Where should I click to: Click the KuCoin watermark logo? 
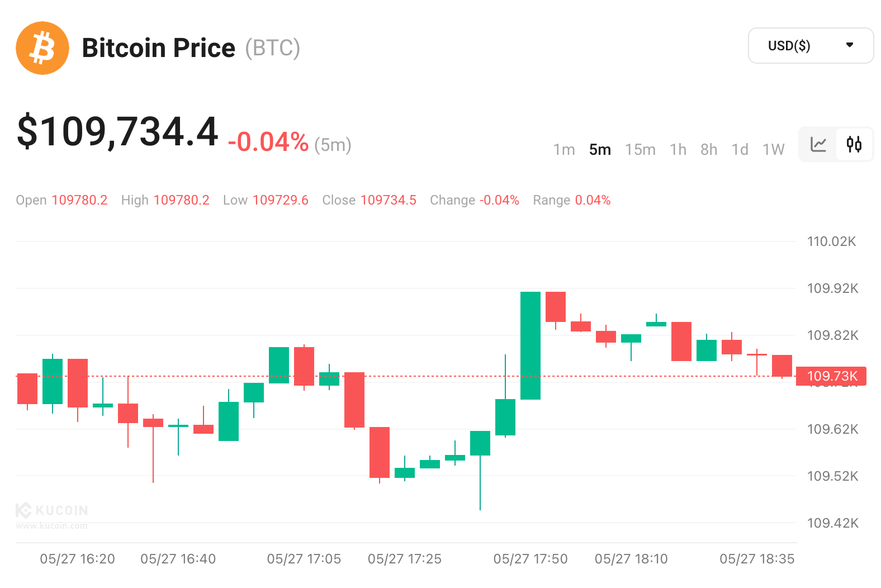point(51,510)
